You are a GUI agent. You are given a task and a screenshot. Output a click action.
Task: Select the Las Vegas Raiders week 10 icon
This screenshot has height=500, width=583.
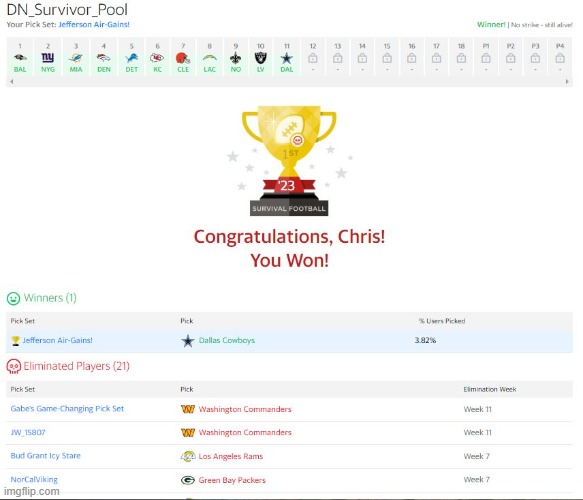(x=260, y=58)
